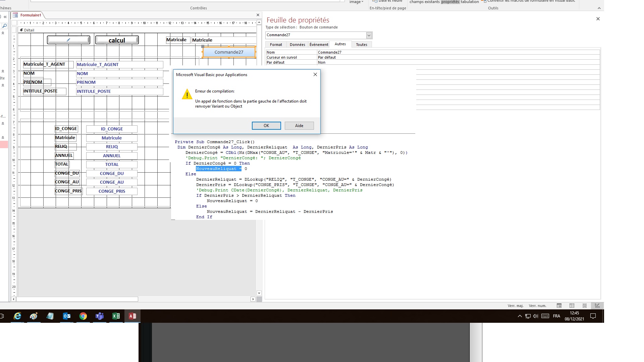Click the search magnifier in navigation pane

pos(4,26)
